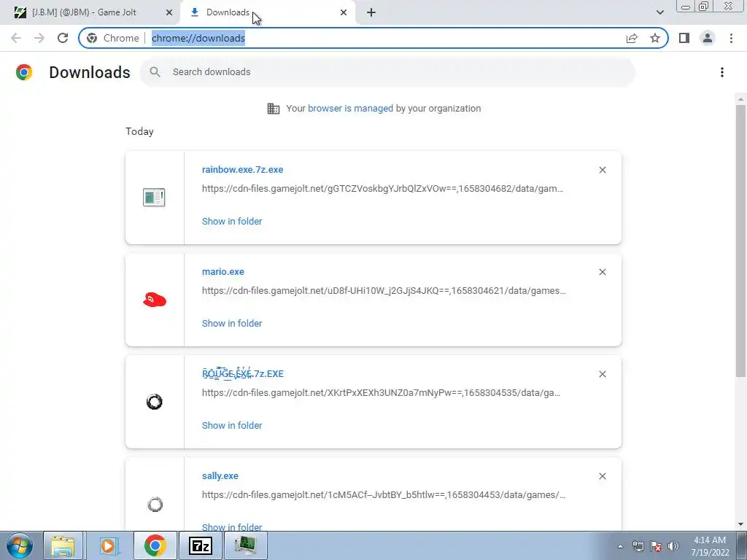
Task: Click the sally.exe ring icon
Action: pyautogui.click(x=155, y=505)
